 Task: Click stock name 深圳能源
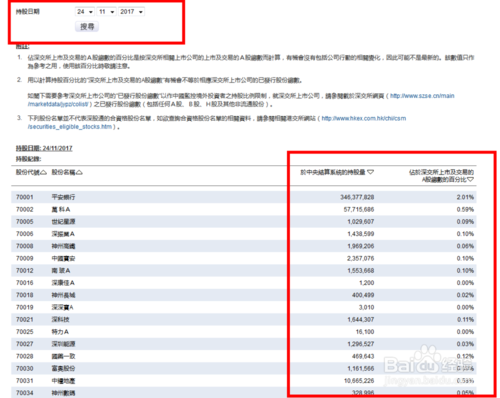[x=63, y=344]
